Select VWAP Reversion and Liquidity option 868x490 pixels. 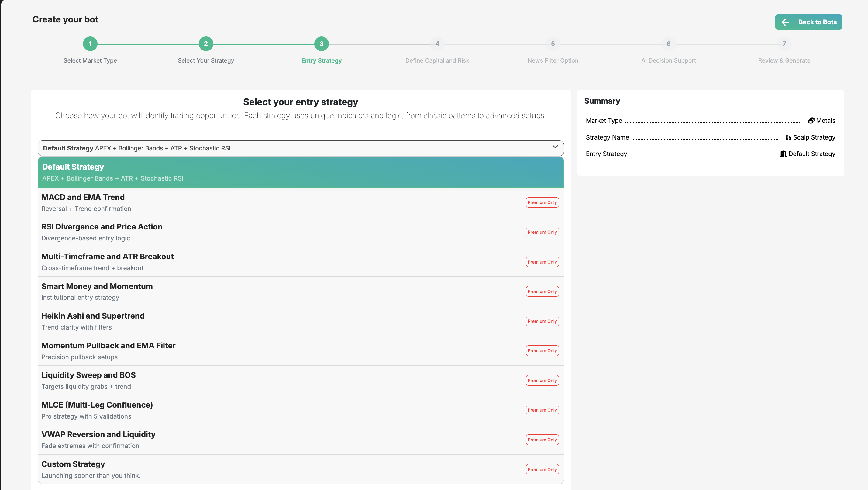tap(270, 440)
